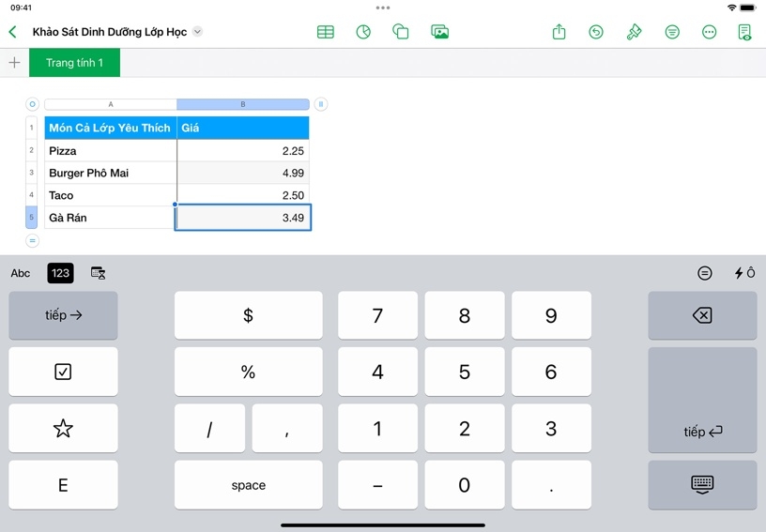This screenshot has width=766, height=532.
Task: Select the Burger Phô Mai cell
Action: click(110, 173)
